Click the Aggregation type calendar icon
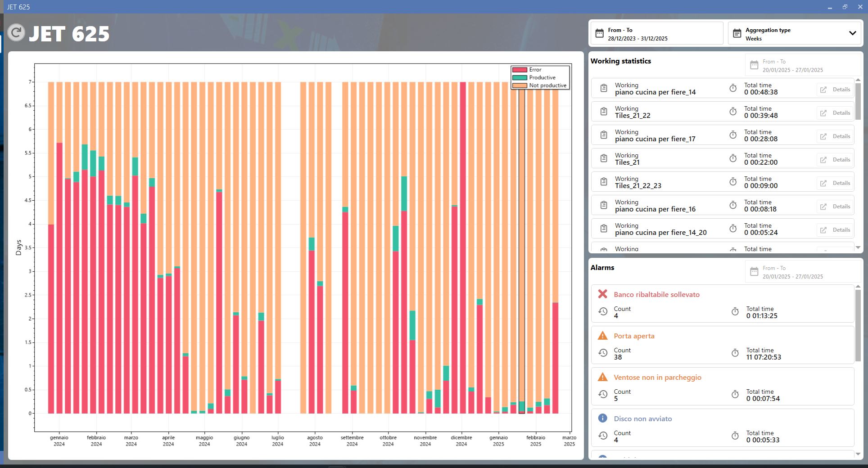The height and width of the screenshot is (468, 868). coord(737,33)
